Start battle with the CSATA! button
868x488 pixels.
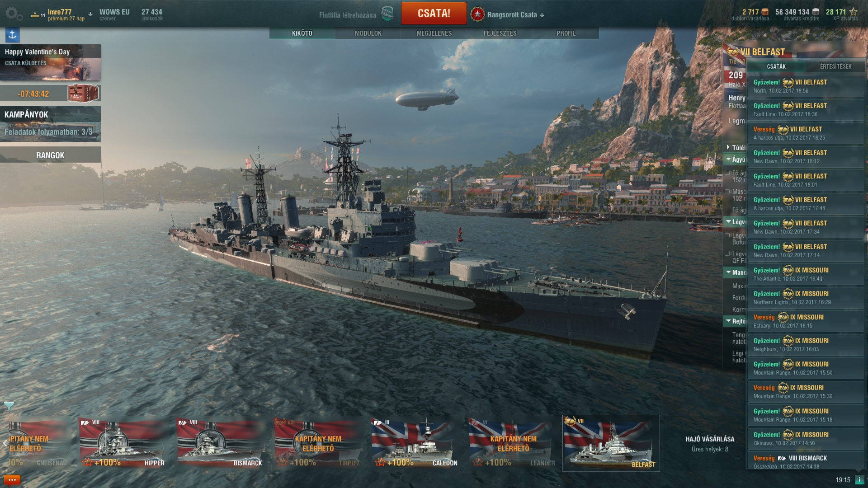tap(434, 14)
